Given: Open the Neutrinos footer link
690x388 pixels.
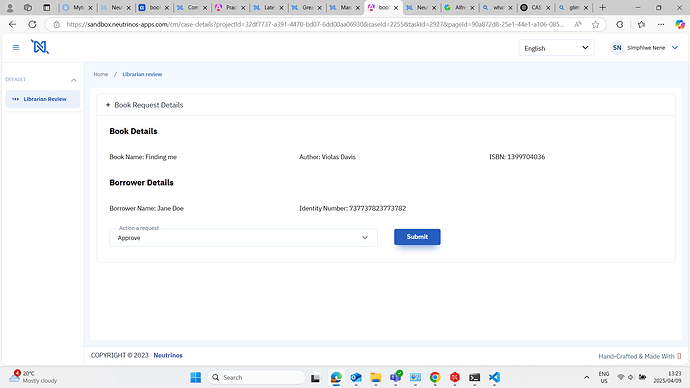Looking at the screenshot, I should tap(168, 355).
